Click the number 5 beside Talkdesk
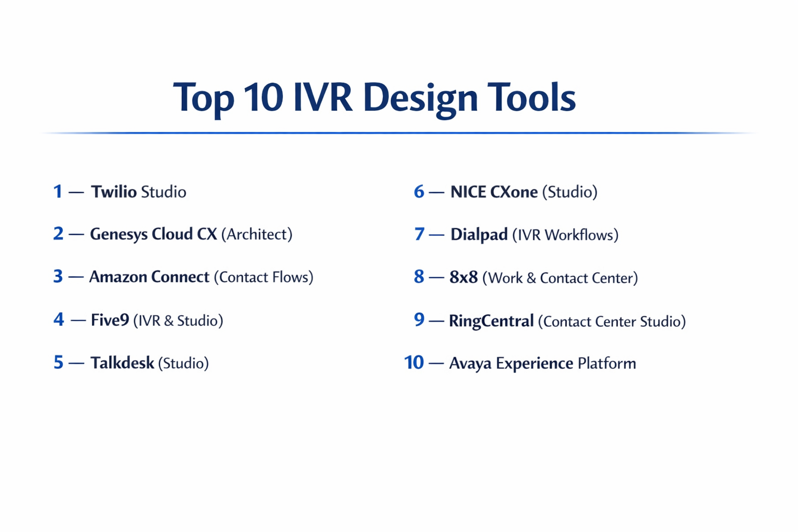The image size is (798, 532). (x=58, y=362)
